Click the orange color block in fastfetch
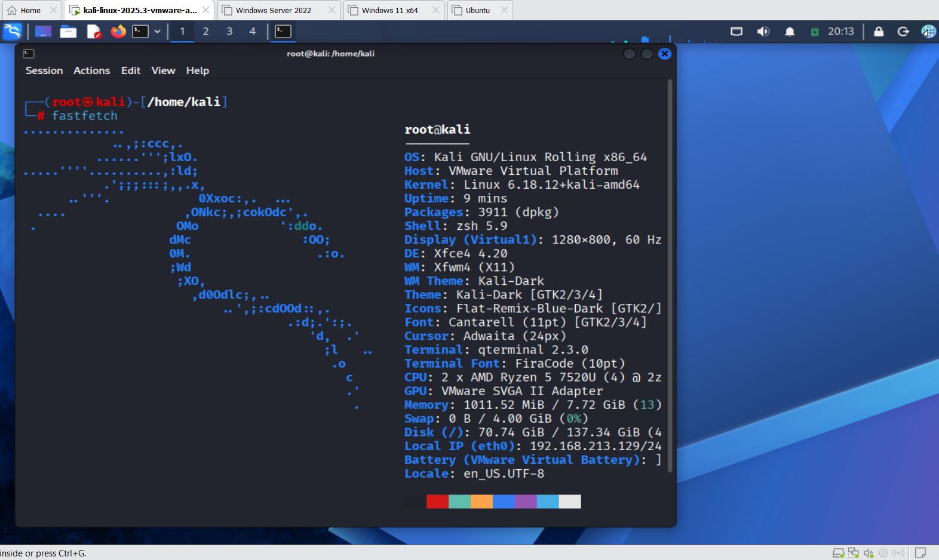The image size is (939, 560). (481, 501)
